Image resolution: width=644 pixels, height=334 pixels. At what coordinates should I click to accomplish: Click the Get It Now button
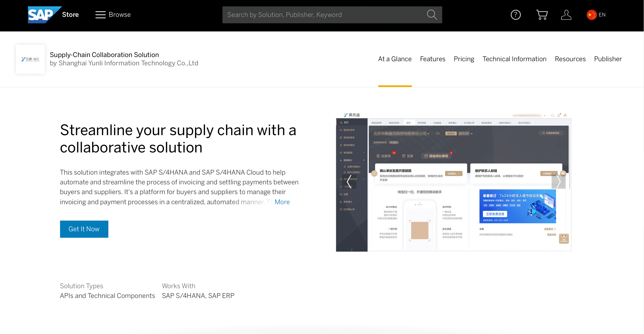pos(84,229)
